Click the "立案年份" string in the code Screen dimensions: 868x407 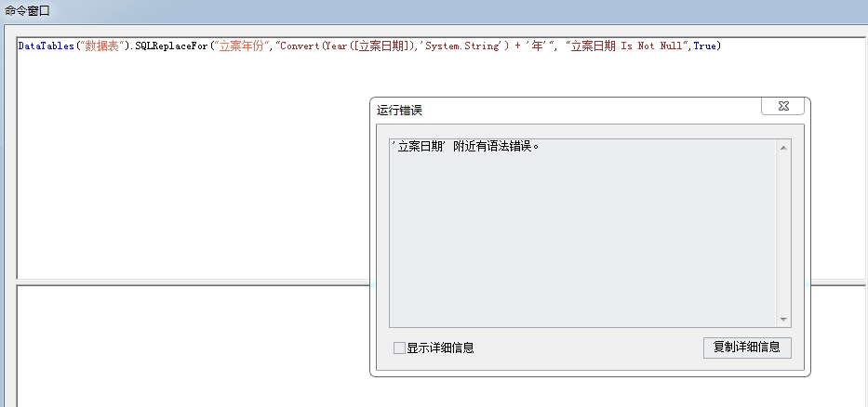point(241,46)
